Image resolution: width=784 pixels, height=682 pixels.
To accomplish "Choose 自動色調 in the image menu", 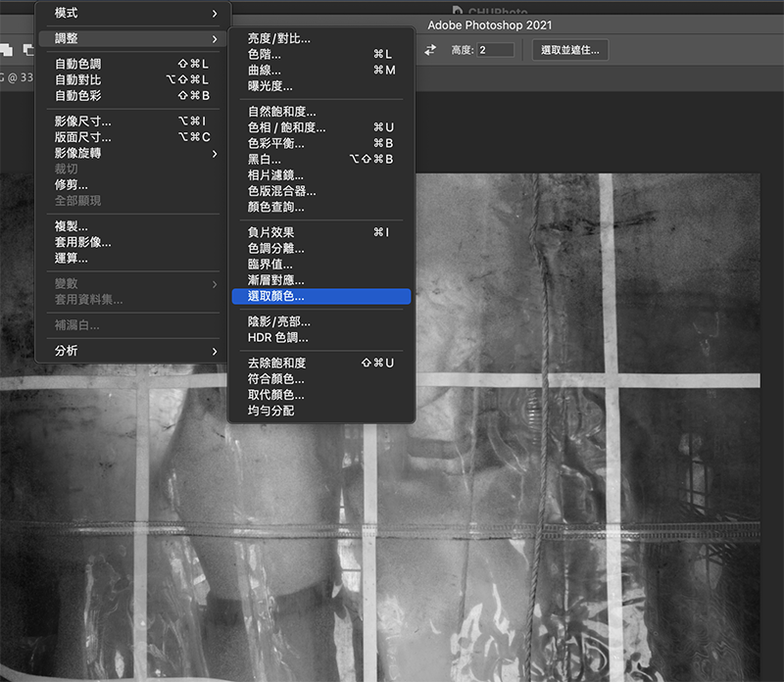I will click(x=78, y=64).
